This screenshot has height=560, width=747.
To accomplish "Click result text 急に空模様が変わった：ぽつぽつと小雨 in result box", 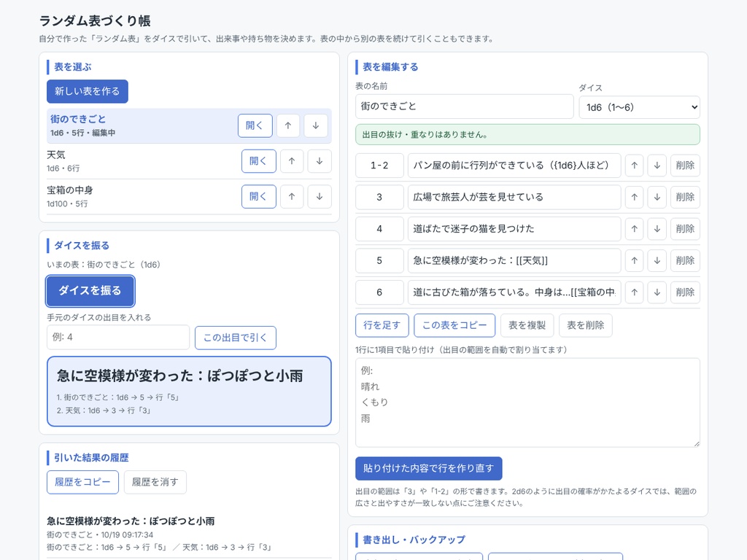I will point(180,376).
